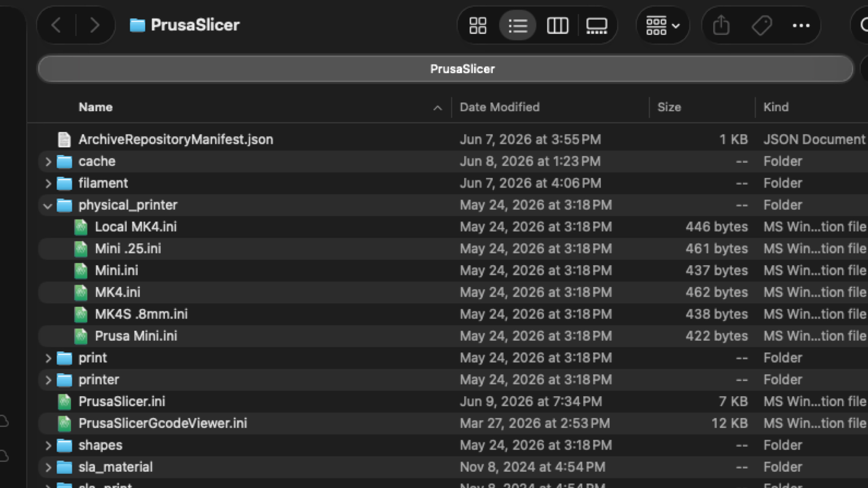Select the MK4.ini file name

coord(118,292)
